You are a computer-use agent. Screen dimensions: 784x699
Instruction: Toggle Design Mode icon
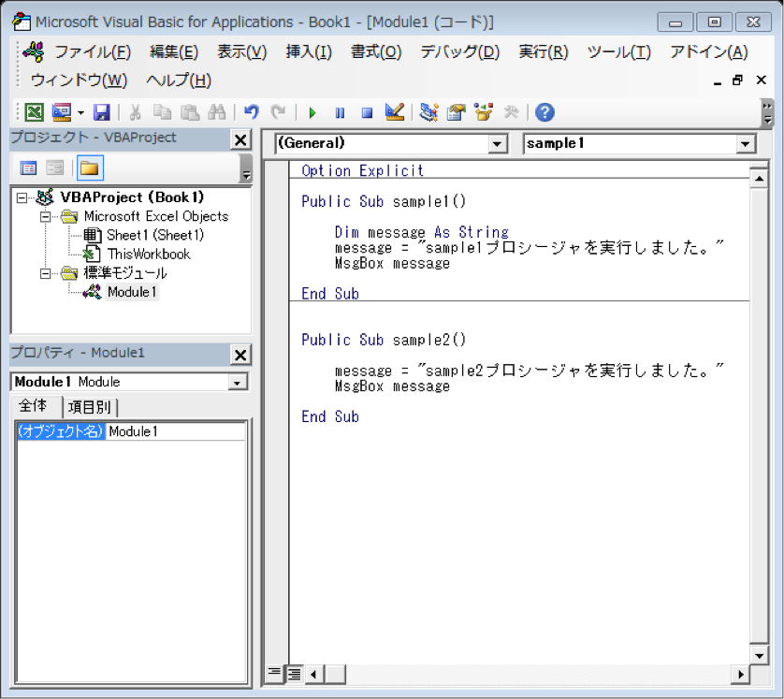coord(395,112)
